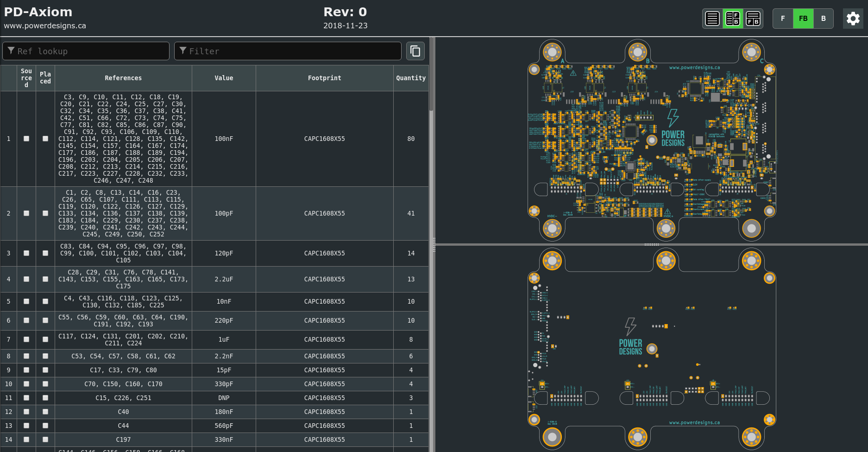
Task: Highlight the C40 180nF row
Action: (123, 412)
